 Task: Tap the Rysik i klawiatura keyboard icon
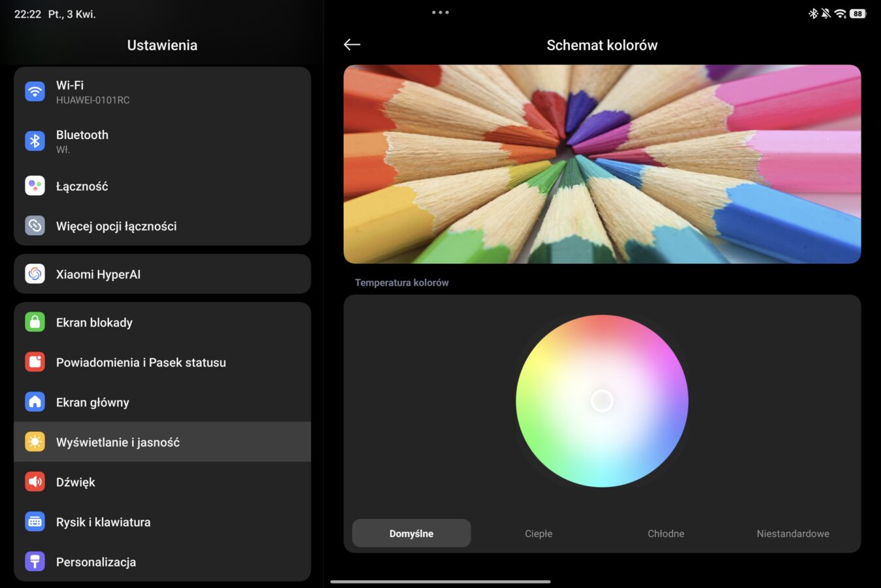(35, 521)
